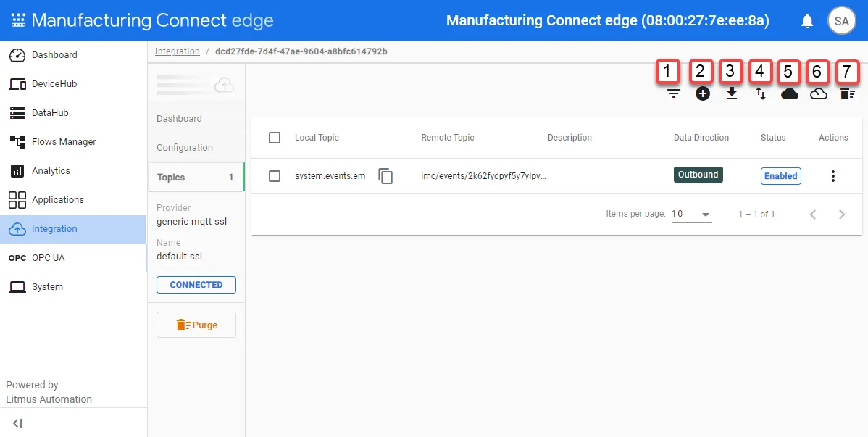
Task: Open Flows Manager
Action: tap(73, 142)
